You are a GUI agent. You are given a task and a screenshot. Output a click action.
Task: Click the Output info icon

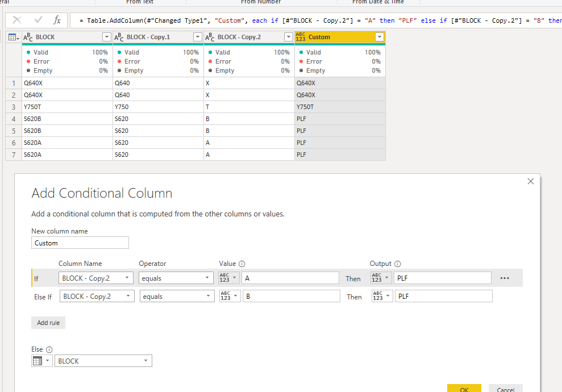(397, 264)
